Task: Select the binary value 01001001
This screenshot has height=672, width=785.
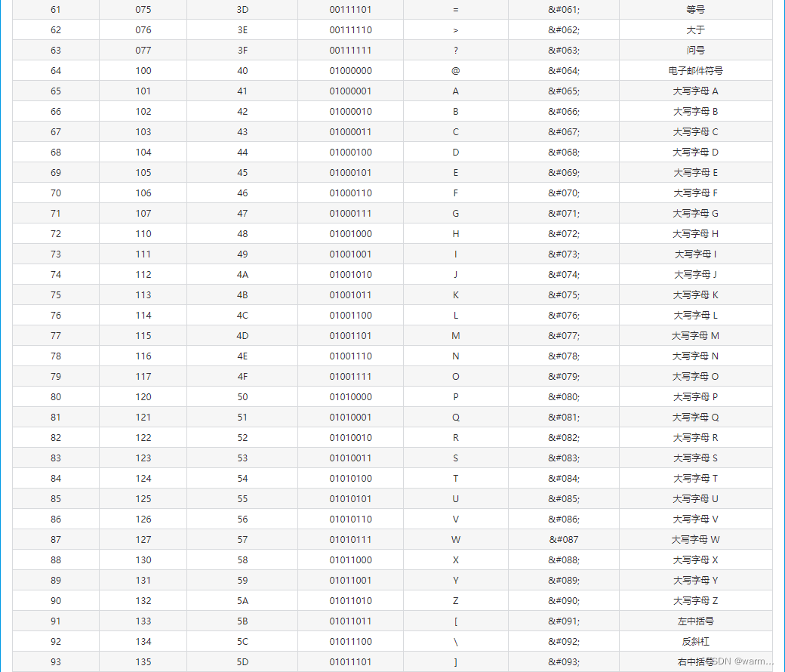Action: [x=350, y=254]
